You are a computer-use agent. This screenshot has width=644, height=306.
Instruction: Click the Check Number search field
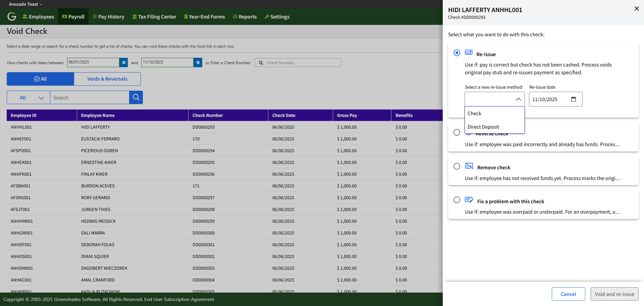click(302, 63)
